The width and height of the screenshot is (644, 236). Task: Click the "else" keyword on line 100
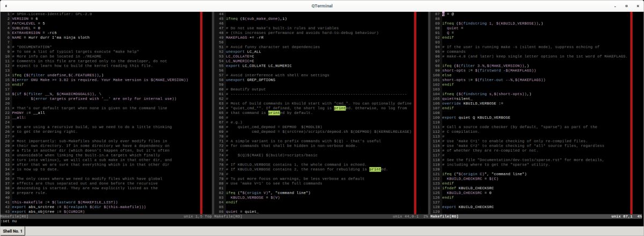(447, 75)
